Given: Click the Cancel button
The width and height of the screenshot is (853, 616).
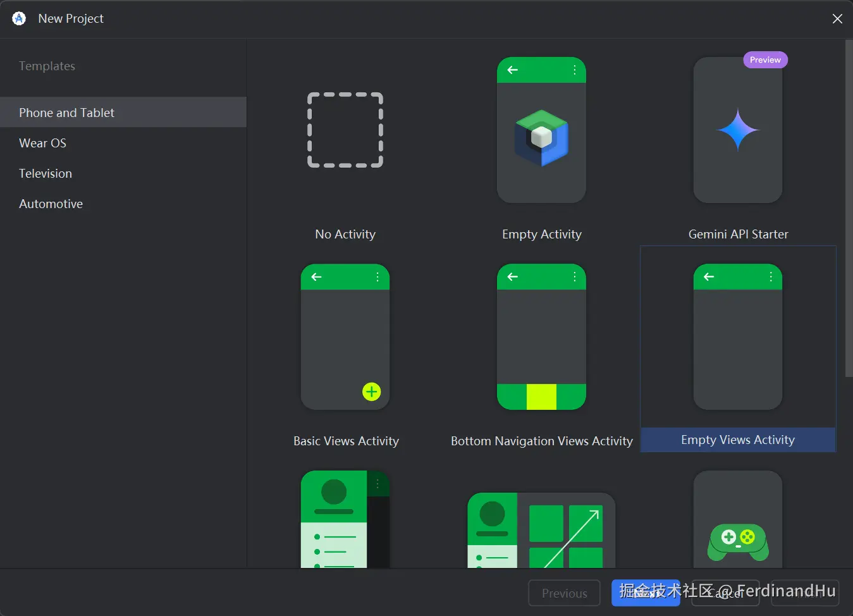Looking at the screenshot, I should coord(725,593).
